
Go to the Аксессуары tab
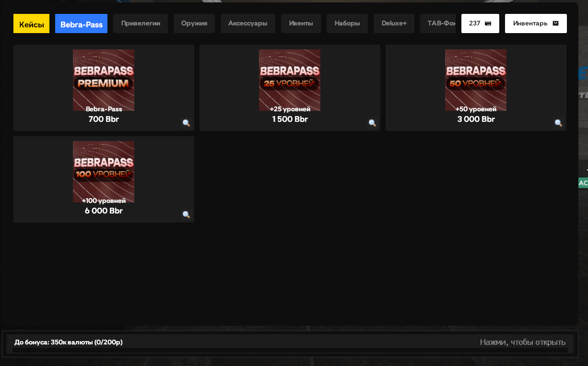coord(248,24)
